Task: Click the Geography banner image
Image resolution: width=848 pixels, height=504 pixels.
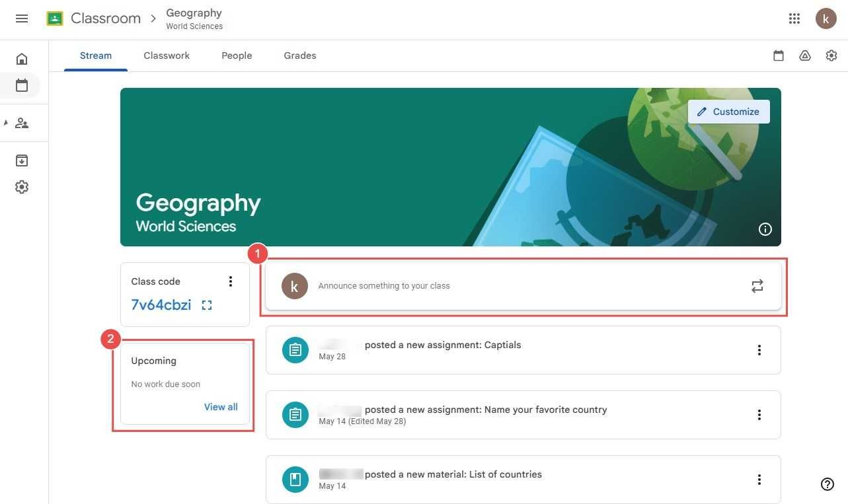Action: (x=451, y=167)
